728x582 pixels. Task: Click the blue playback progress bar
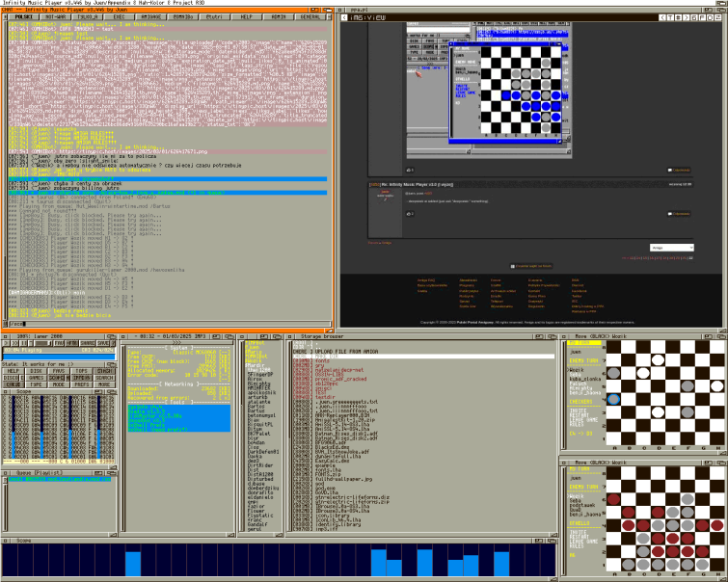[59, 357]
